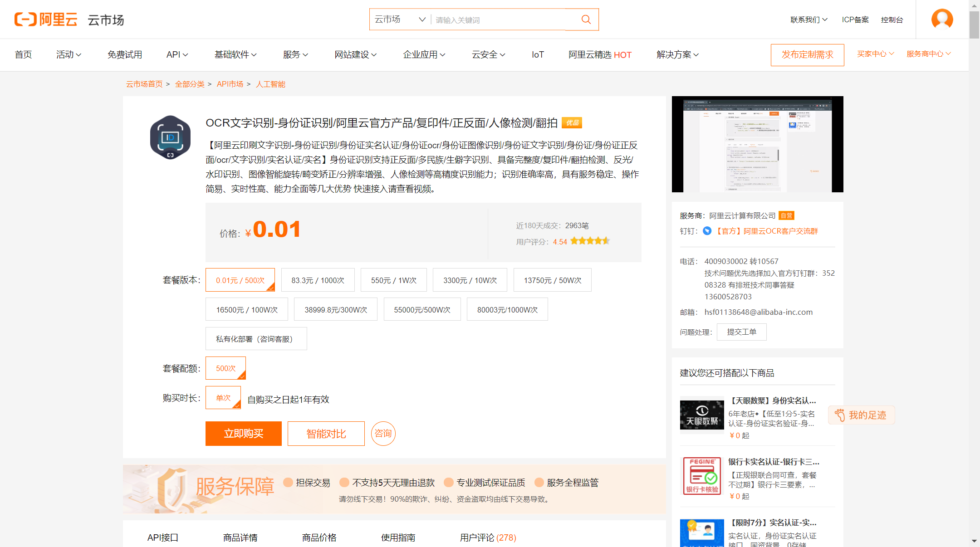Click 全部分类 breadcrumb
This screenshot has width=980, height=547.
tap(190, 84)
